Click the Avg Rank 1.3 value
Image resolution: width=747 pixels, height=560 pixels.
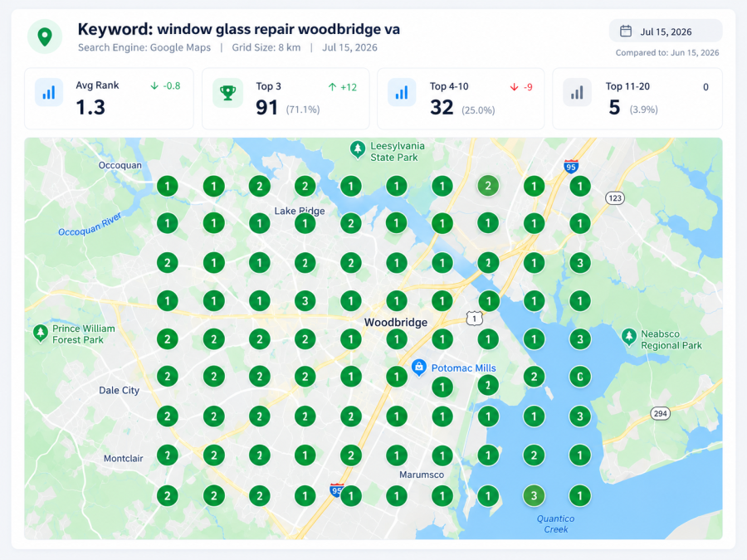[x=90, y=107]
